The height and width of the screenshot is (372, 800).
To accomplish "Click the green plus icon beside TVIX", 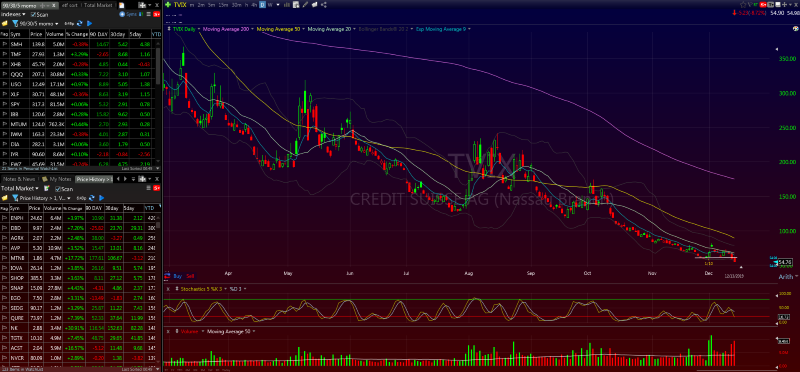I will 168,5.
